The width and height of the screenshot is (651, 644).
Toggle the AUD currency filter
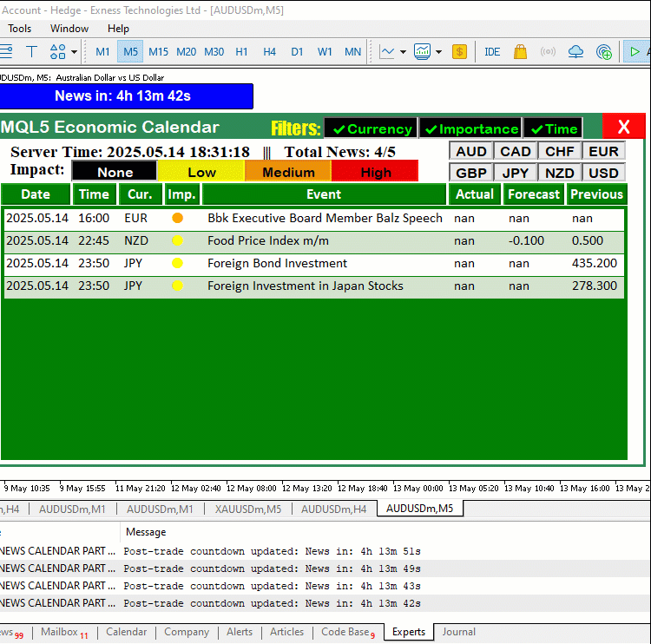(x=471, y=151)
